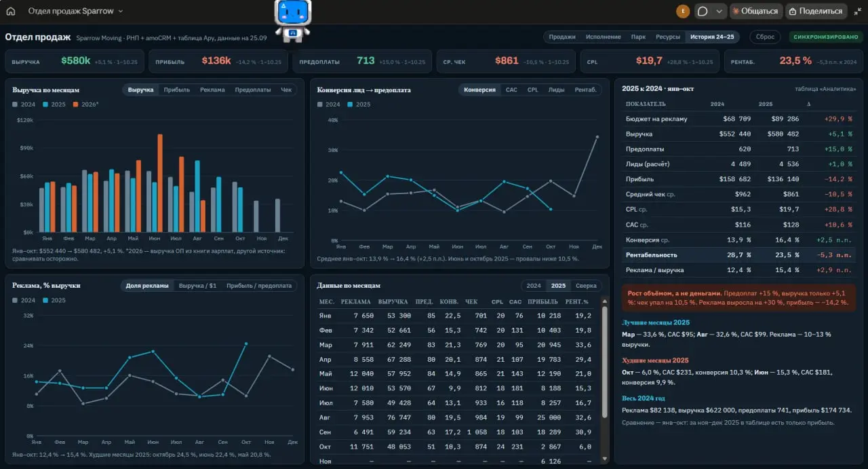Click the Рентабельность row in comparison table
This screenshot has height=469, width=868.
[x=739, y=255]
